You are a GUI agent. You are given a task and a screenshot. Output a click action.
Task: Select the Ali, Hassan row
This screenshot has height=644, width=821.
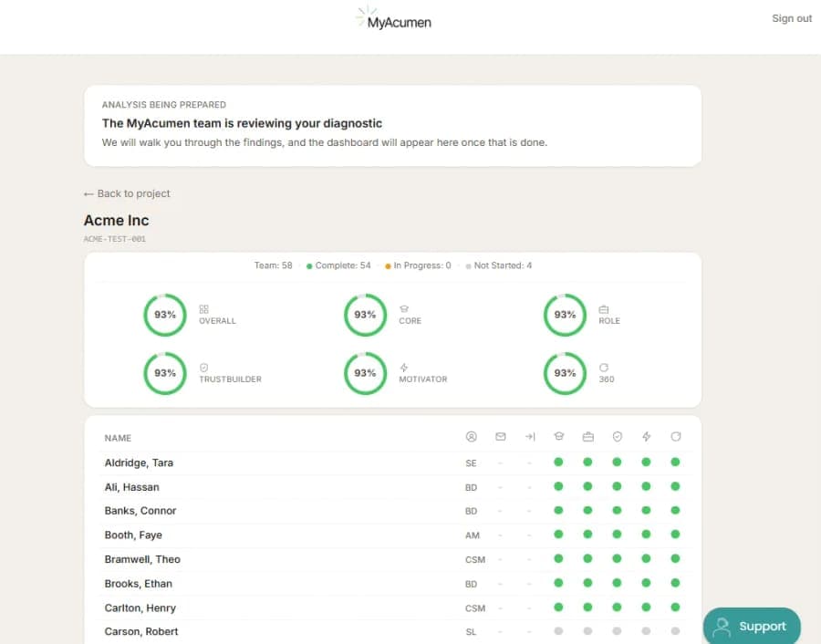(x=395, y=487)
